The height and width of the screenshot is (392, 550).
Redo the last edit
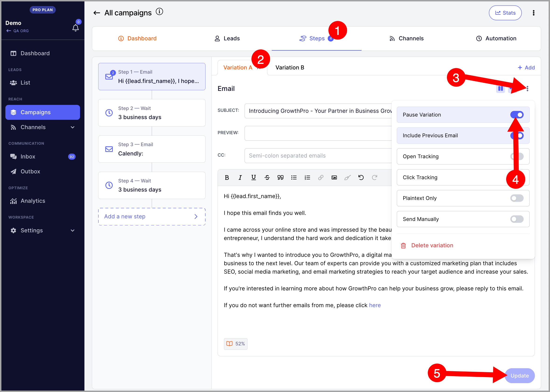[x=374, y=178]
